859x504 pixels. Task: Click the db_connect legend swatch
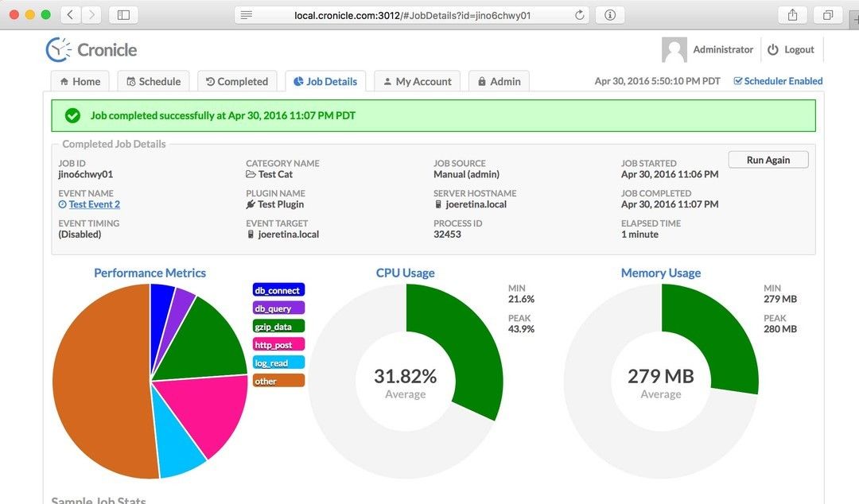[x=278, y=291]
